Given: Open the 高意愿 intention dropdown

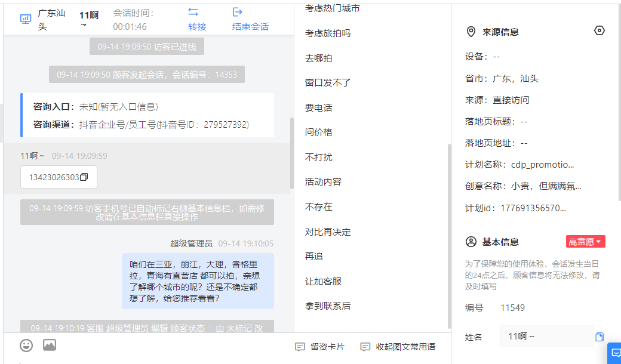Looking at the screenshot, I should click(x=585, y=242).
